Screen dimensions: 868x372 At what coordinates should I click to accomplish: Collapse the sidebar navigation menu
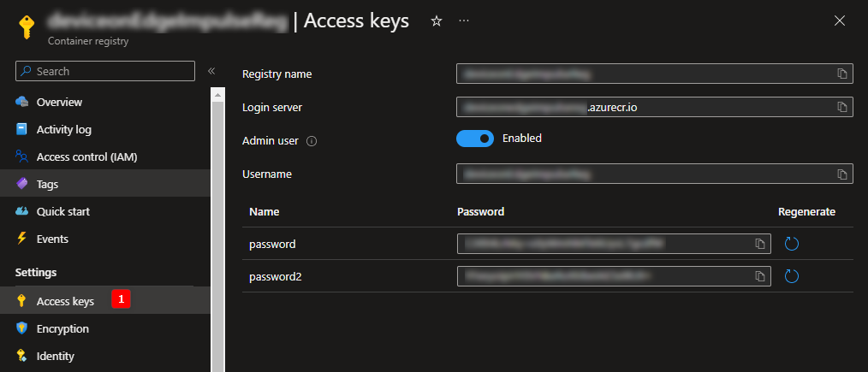(211, 71)
